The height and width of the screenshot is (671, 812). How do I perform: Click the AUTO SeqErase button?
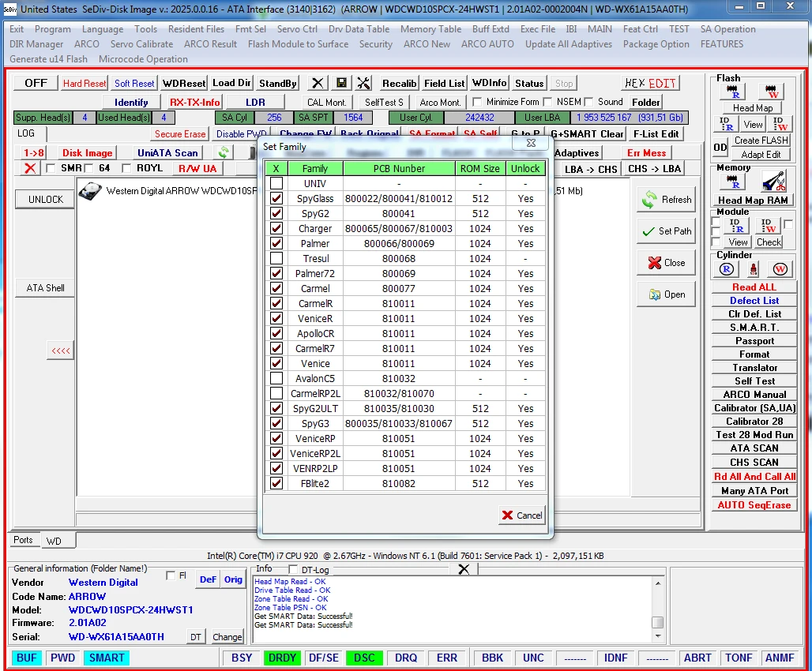754,505
